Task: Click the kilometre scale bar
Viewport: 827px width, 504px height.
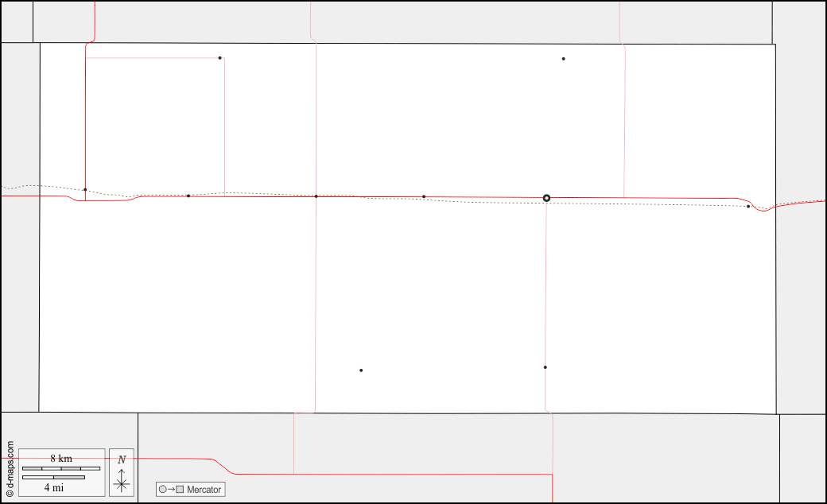Action: click(x=61, y=468)
